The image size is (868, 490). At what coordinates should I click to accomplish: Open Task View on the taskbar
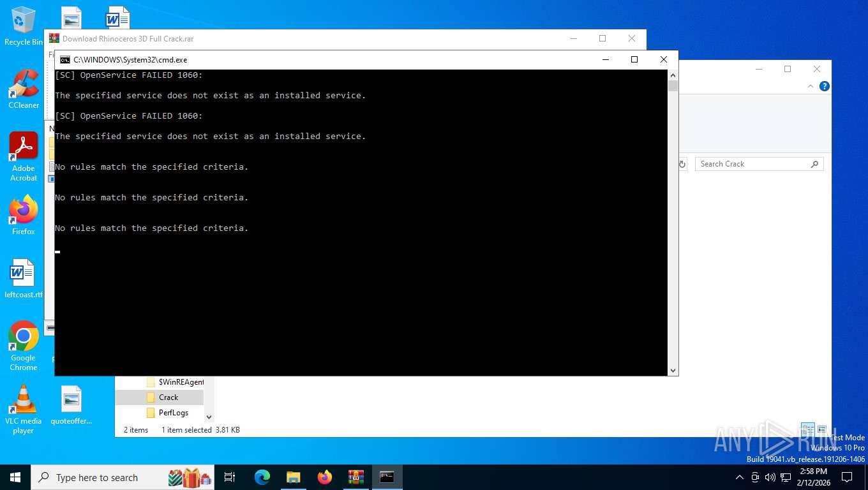pyautogui.click(x=230, y=477)
